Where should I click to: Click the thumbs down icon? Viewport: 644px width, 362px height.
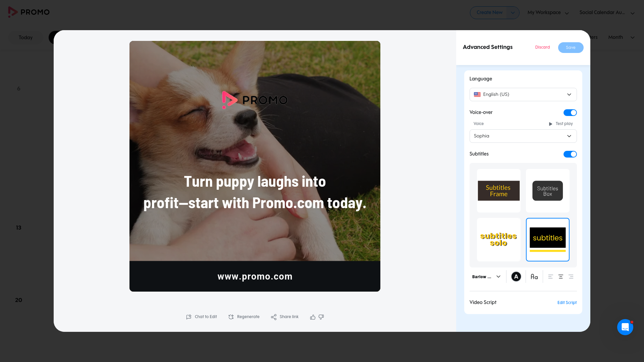pos(321,317)
